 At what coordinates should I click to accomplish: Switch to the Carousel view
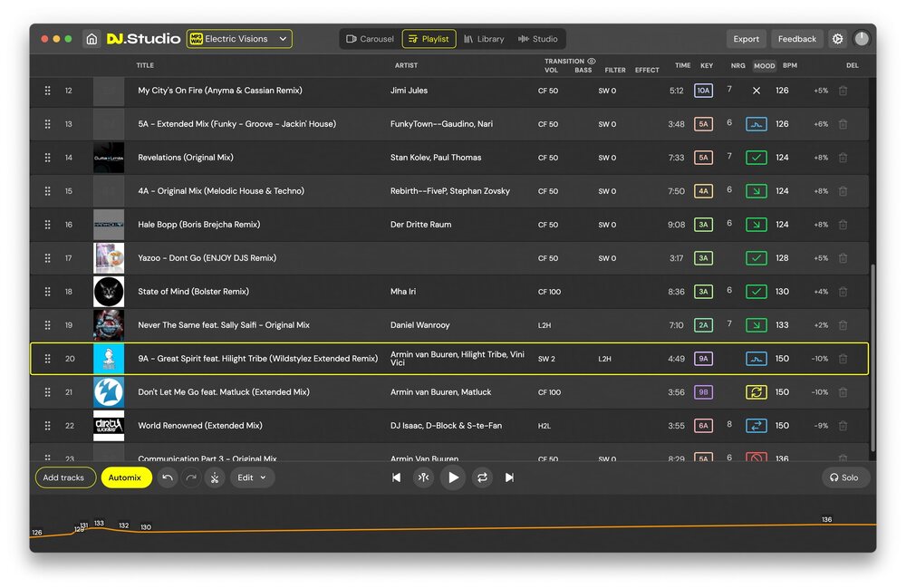click(369, 39)
